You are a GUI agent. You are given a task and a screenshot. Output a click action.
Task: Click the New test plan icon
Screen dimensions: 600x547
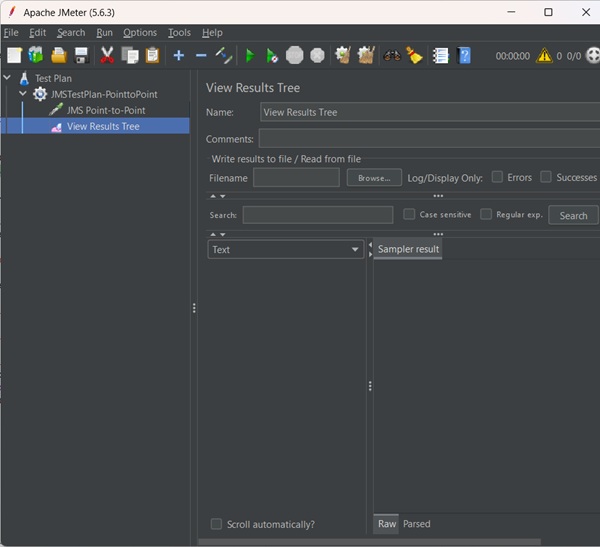coord(14,55)
